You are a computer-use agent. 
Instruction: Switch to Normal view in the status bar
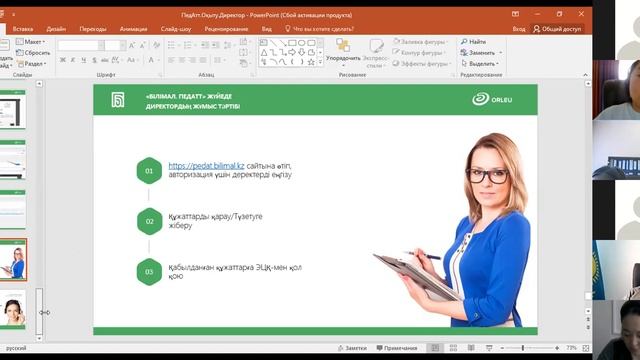coord(435,348)
